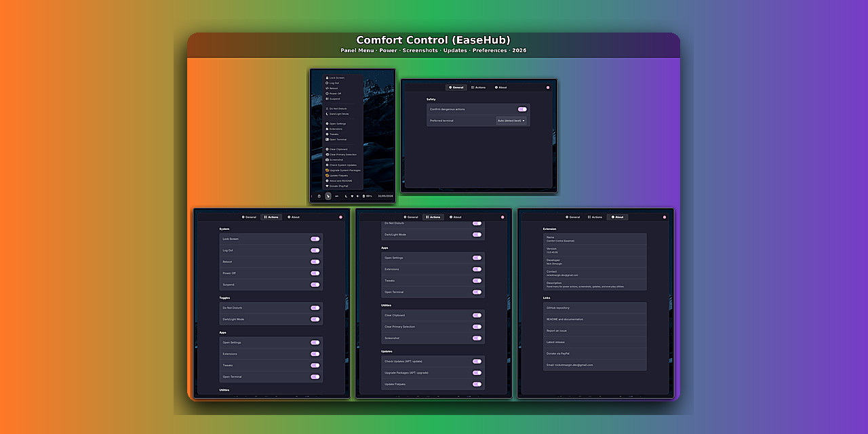Click the battery 89% indicator in the panel
868x434 pixels.
(x=367, y=196)
